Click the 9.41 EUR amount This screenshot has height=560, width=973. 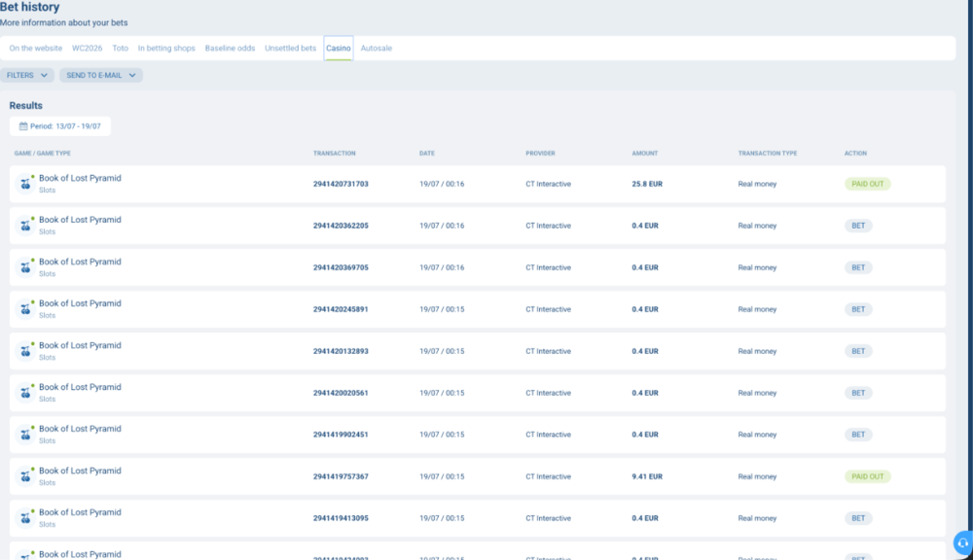tap(647, 476)
